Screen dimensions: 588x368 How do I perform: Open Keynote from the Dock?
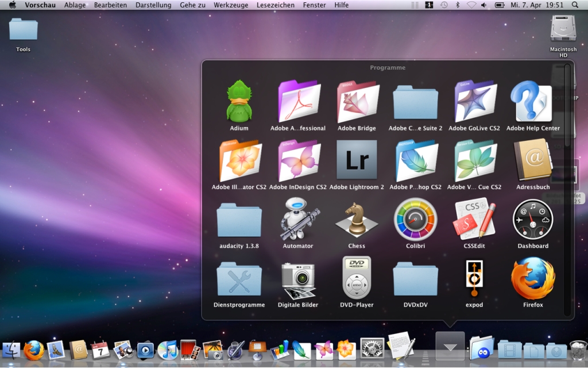pos(257,350)
